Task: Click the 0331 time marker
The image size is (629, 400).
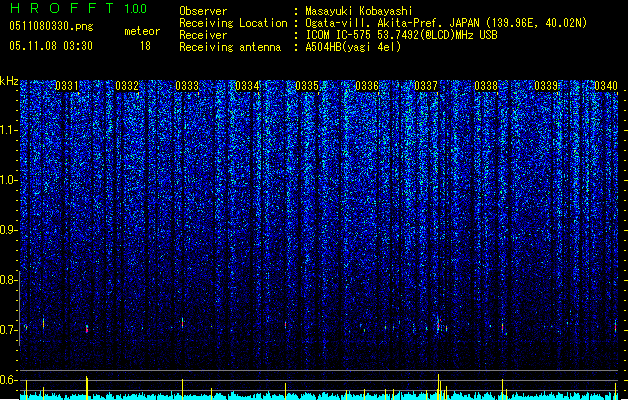Action: (x=67, y=86)
